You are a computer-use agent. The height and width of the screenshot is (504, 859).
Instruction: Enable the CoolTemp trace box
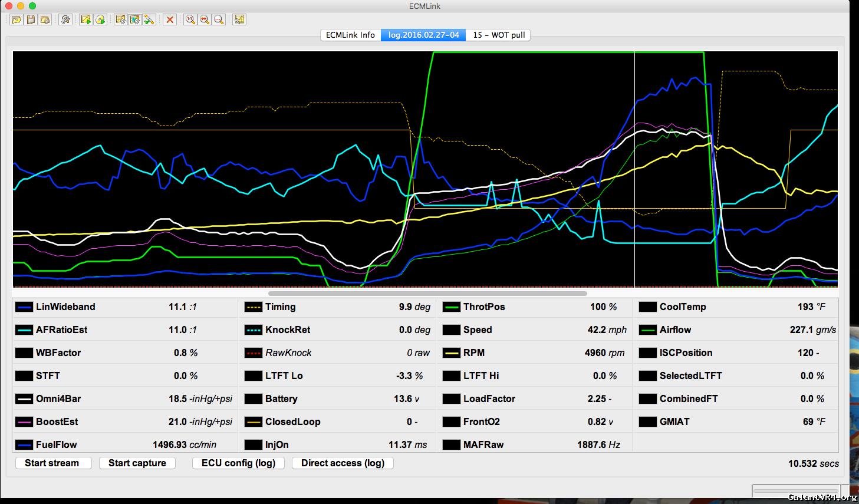tap(647, 307)
